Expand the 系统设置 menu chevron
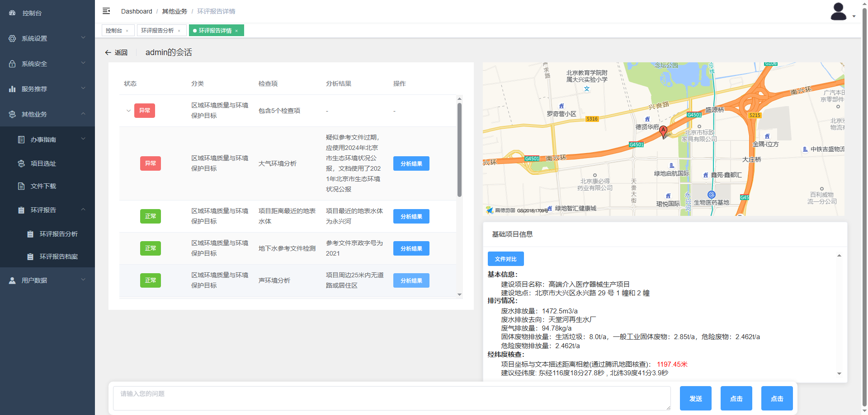868x415 pixels. pyautogui.click(x=83, y=37)
